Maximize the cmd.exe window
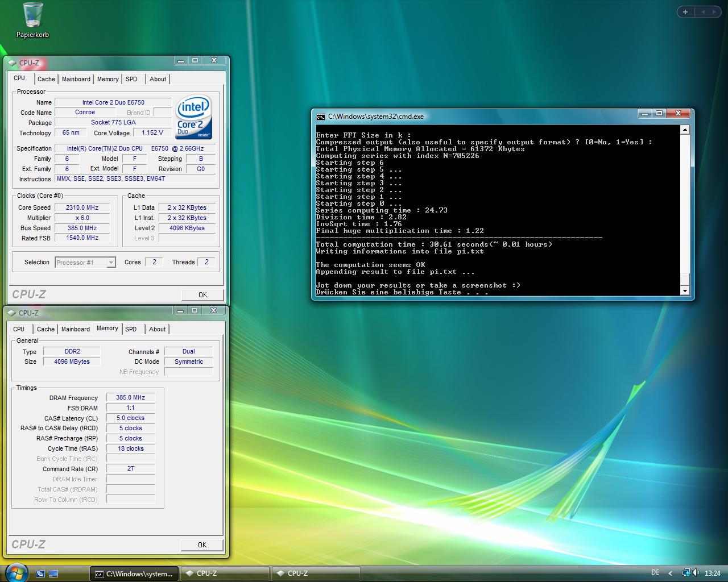Viewport: 728px width, 582px height. point(659,114)
